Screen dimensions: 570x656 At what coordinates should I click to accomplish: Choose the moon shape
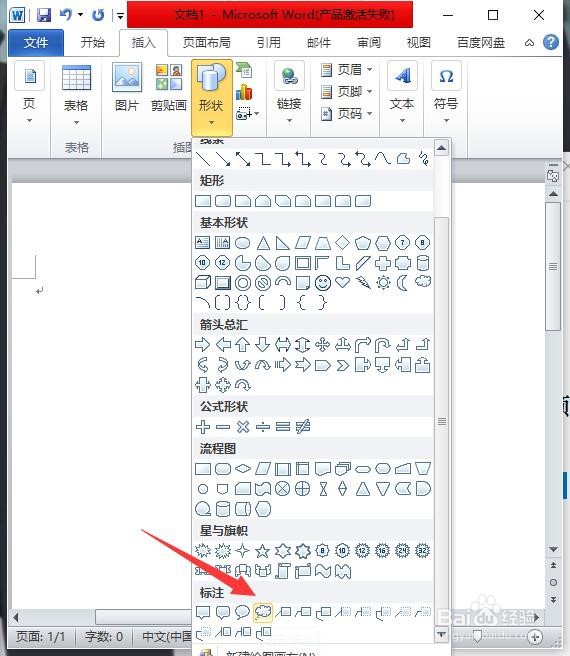[x=403, y=283]
